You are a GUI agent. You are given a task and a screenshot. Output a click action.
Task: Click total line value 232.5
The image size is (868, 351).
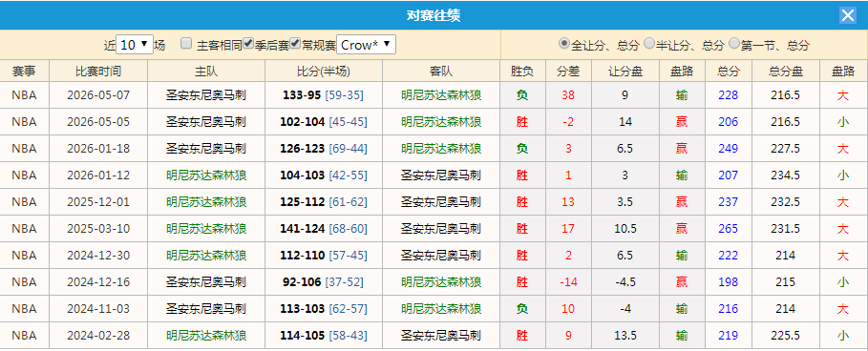pos(786,202)
